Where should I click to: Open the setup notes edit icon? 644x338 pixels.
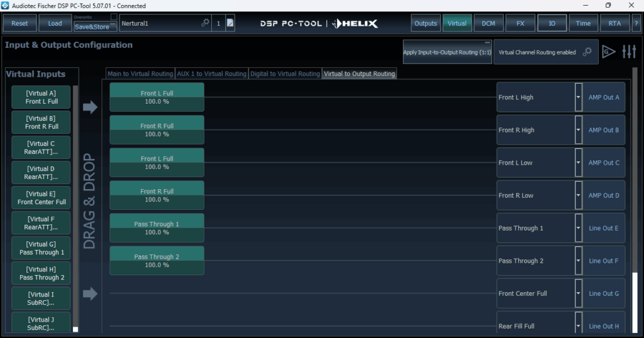pos(230,23)
